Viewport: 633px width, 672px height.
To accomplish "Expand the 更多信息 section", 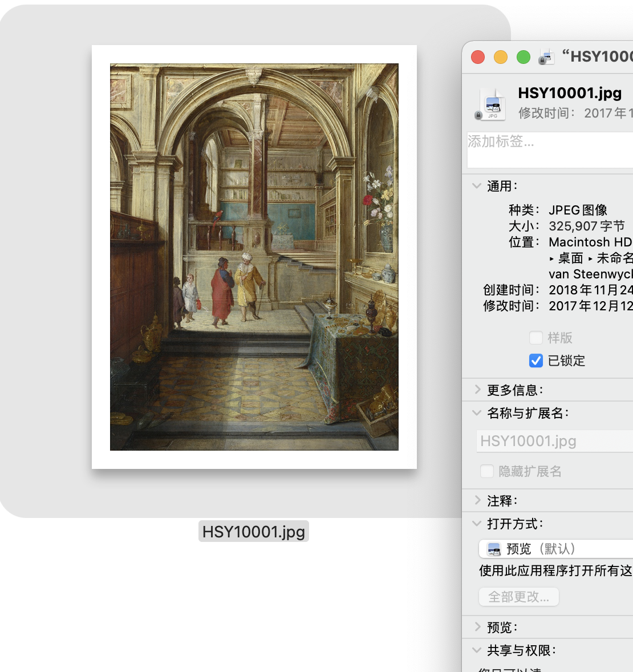I will click(x=477, y=390).
